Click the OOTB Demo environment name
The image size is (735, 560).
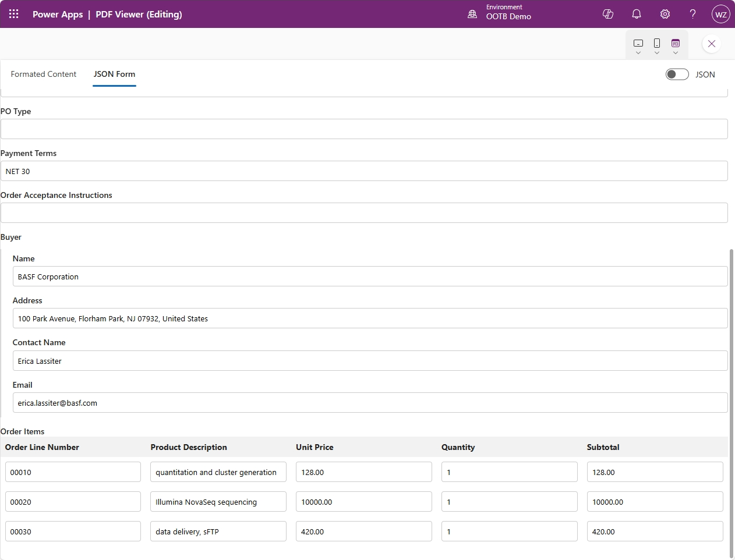[x=508, y=17]
